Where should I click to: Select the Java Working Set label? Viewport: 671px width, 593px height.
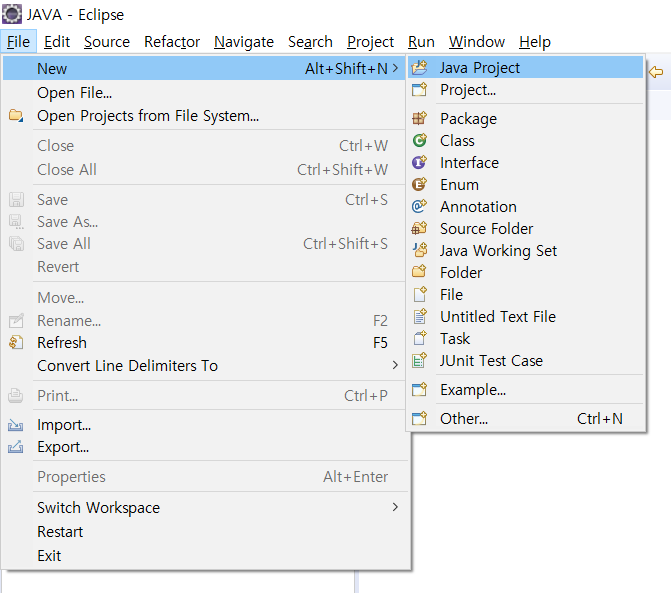499,251
